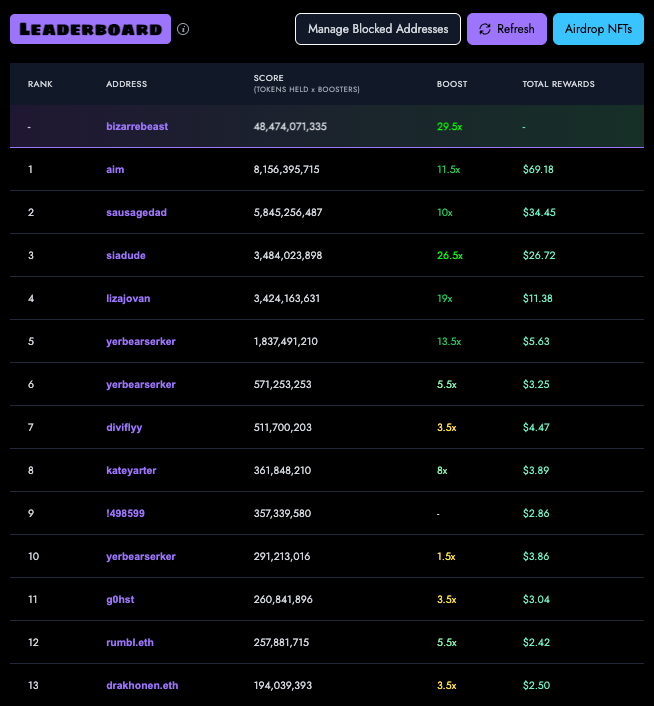This screenshot has height=706, width=654.
Task: Click the refresh arrows icon
Action: click(x=485, y=29)
